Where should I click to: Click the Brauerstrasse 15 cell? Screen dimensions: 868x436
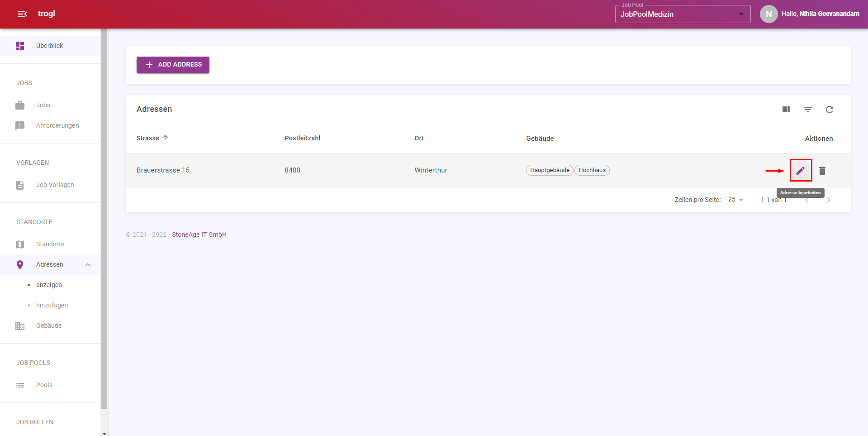click(x=163, y=170)
